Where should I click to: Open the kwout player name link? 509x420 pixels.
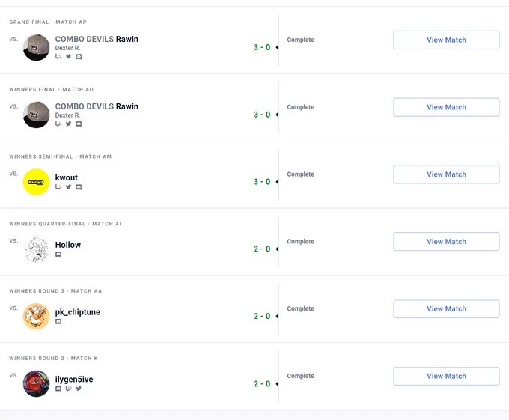pos(66,177)
